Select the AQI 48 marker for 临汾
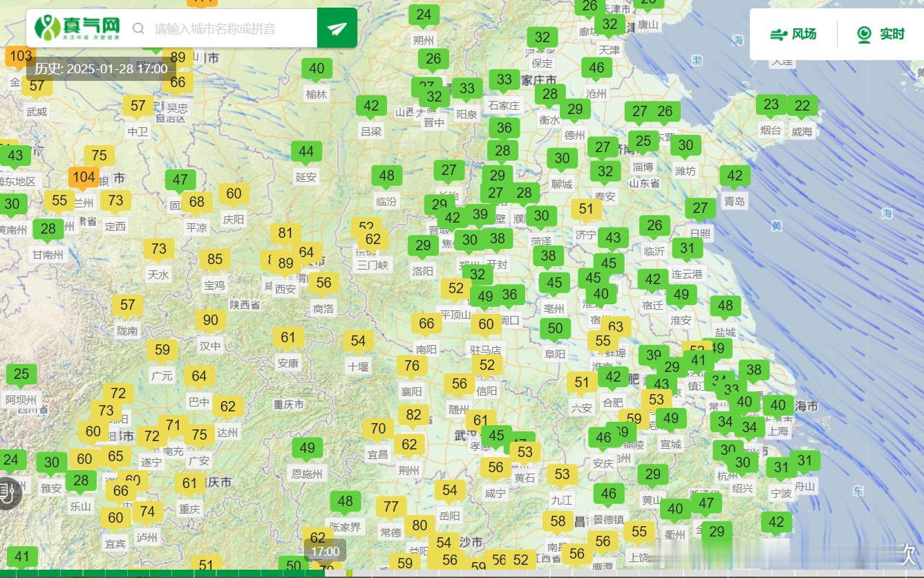Image resolution: width=924 pixels, height=578 pixels. (387, 176)
